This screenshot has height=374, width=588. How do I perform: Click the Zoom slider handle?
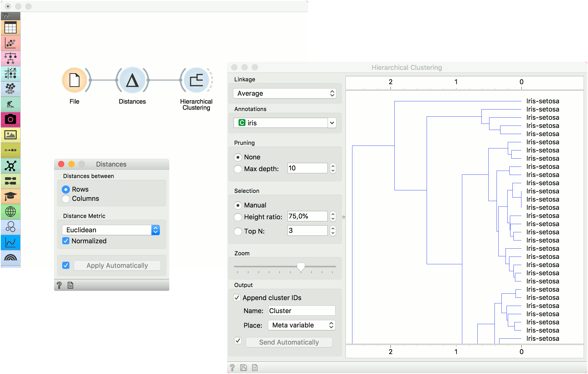pyautogui.click(x=301, y=267)
